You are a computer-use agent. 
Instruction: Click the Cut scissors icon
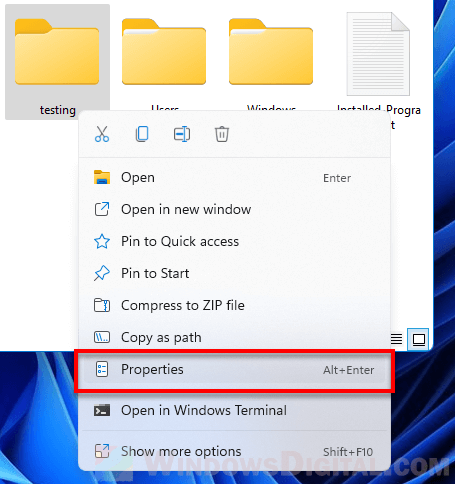102,134
